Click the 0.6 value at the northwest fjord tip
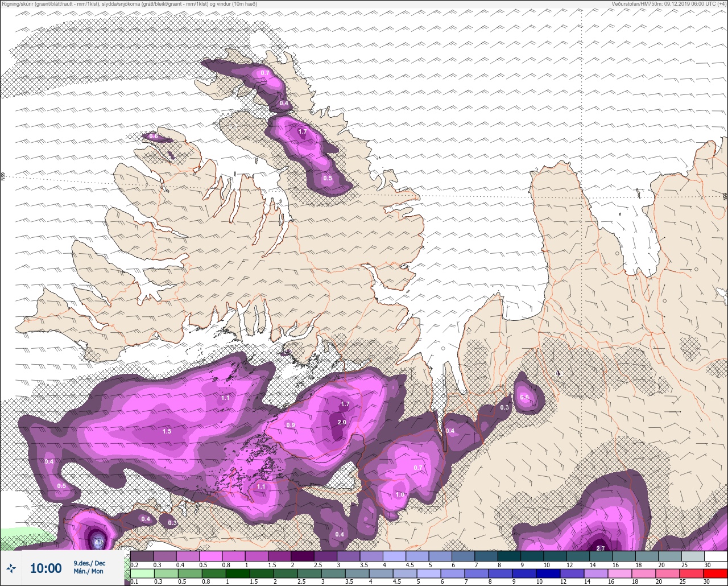This screenshot has height=586, width=728. 154,137
